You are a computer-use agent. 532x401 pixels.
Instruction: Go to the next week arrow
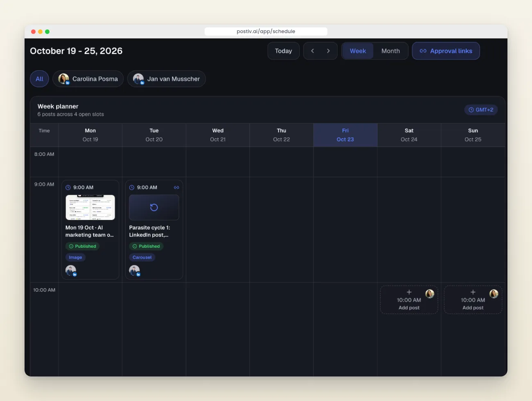point(328,51)
